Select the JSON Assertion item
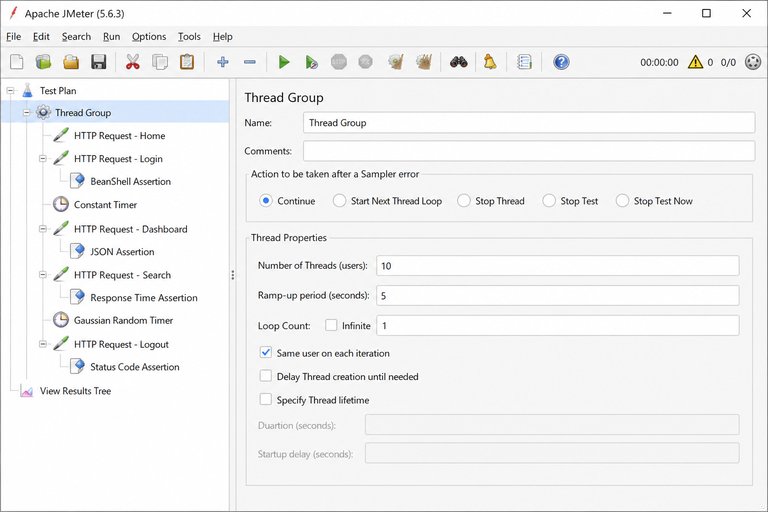 coord(122,252)
